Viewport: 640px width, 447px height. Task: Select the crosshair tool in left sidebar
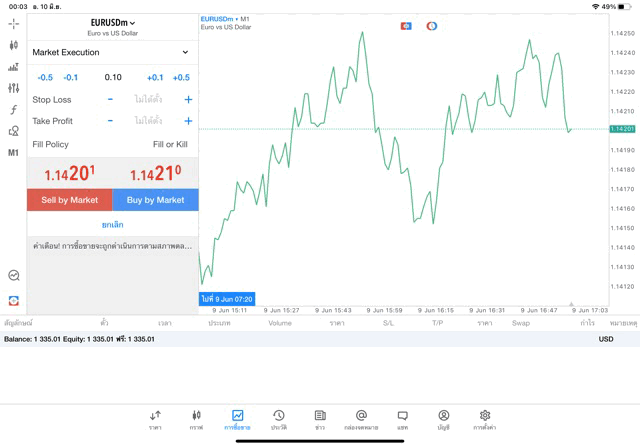click(x=14, y=23)
